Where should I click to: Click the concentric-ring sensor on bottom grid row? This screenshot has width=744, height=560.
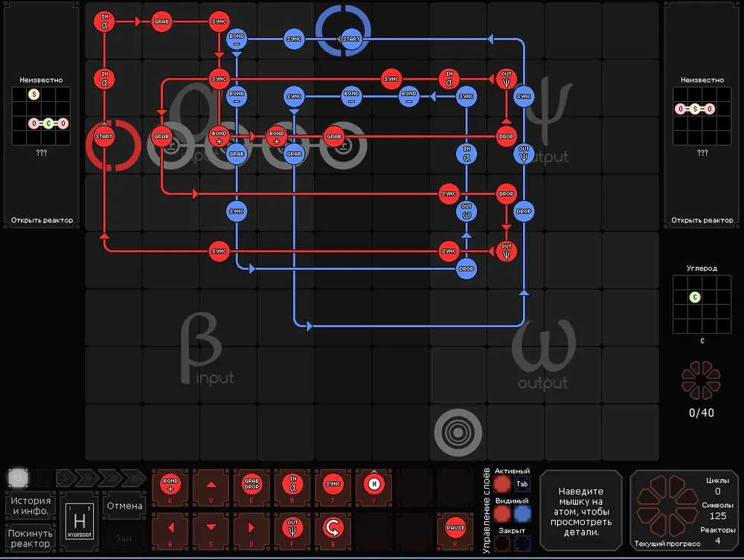[458, 432]
